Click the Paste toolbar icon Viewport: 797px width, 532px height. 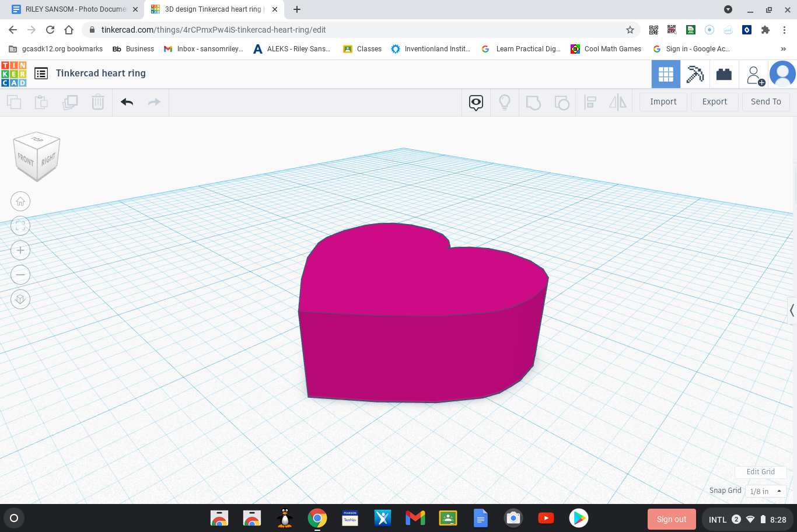tap(41, 103)
